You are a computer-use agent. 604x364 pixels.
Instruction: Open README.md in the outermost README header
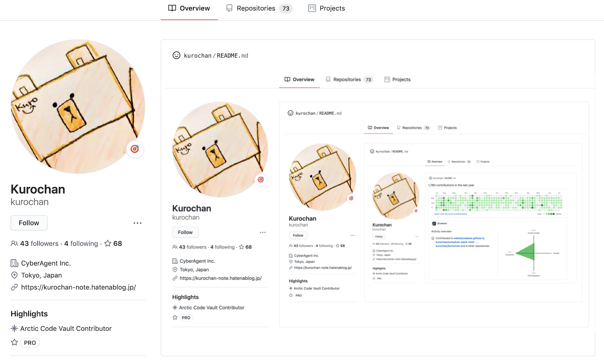232,56
